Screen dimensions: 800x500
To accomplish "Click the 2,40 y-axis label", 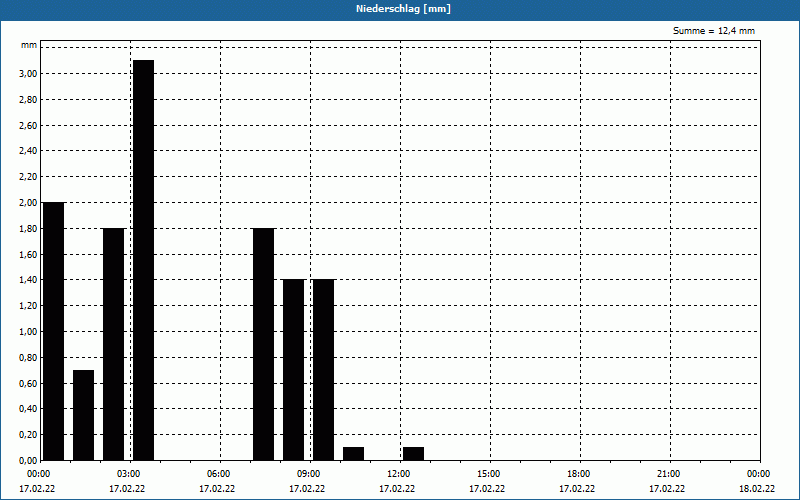I will (x=28, y=151).
